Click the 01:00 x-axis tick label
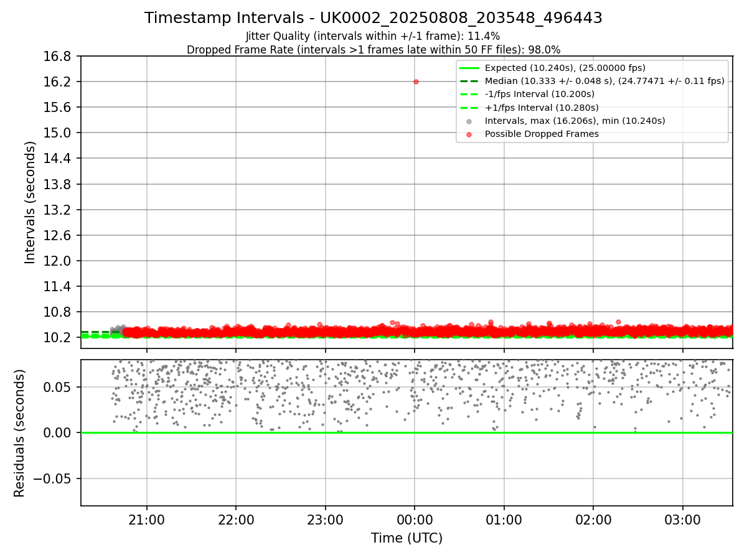The image size is (747, 560). [504, 519]
